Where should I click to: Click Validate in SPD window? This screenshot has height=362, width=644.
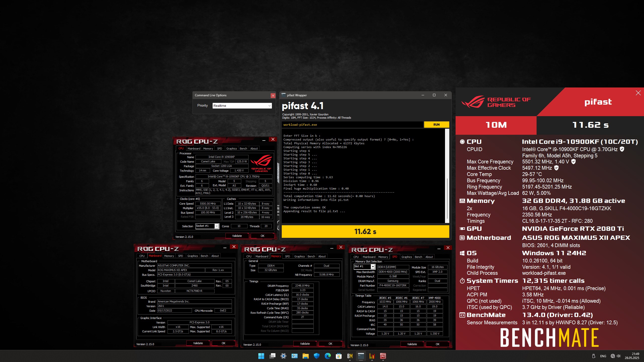(x=412, y=344)
